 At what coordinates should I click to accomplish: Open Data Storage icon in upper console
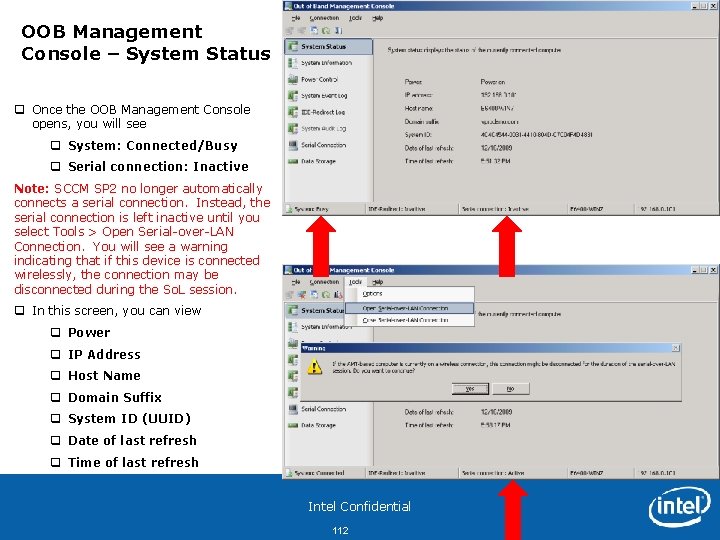pyautogui.click(x=292, y=162)
